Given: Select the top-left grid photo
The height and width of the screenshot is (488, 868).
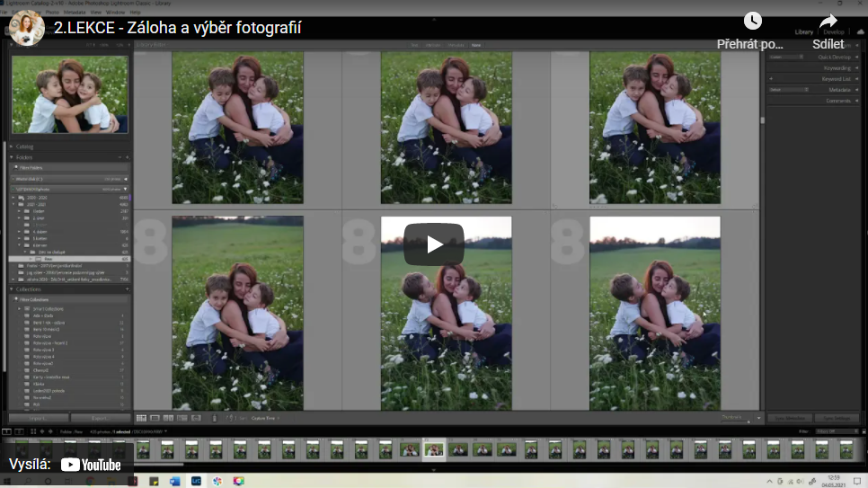Looking at the screenshot, I should [237, 128].
